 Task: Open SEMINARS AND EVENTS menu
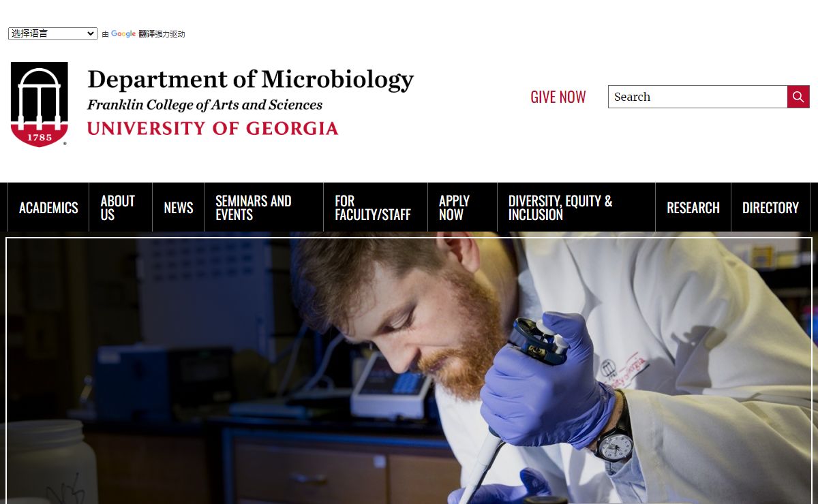click(264, 208)
